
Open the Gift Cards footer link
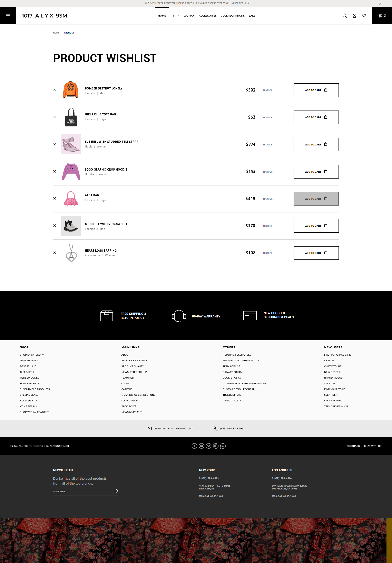click(x=27, y=372)
